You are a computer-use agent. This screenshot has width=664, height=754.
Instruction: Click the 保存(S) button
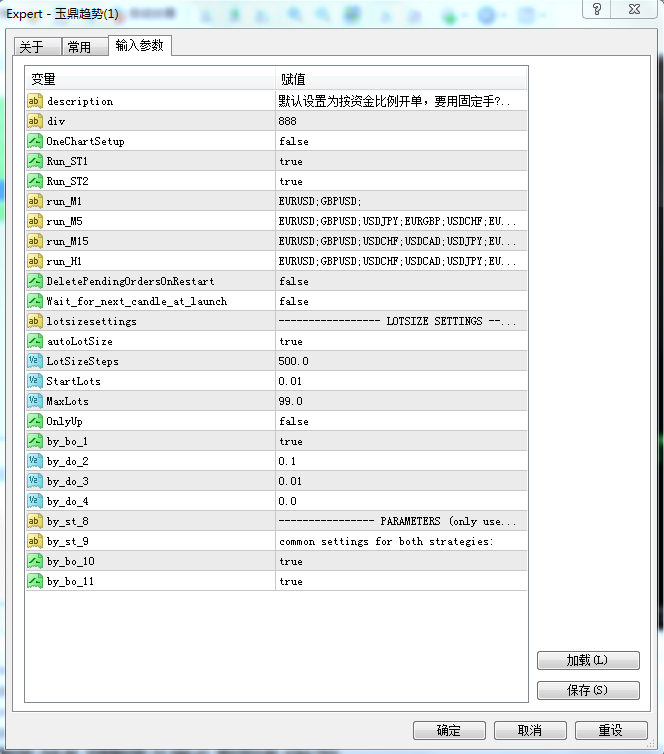pos(587,690)
